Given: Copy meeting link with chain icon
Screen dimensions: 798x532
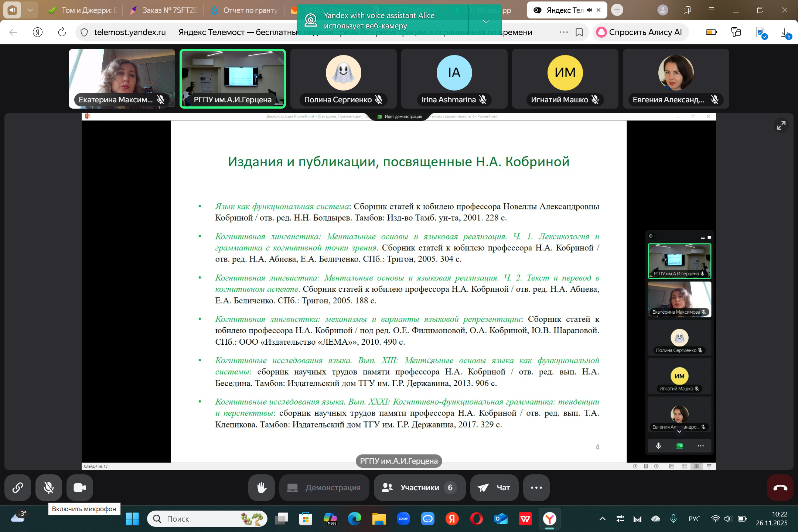Looking at the screenshot, I should tap(18, 488).
